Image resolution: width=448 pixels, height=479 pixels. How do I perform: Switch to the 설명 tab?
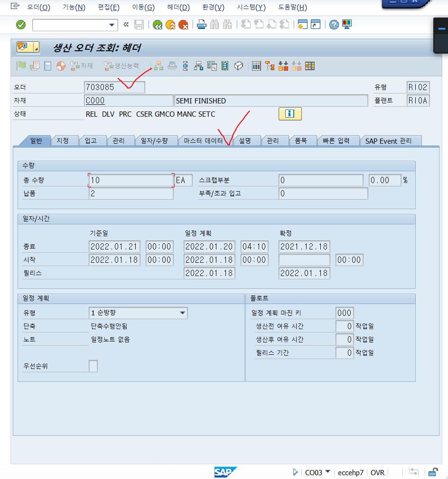coord(245,140)
